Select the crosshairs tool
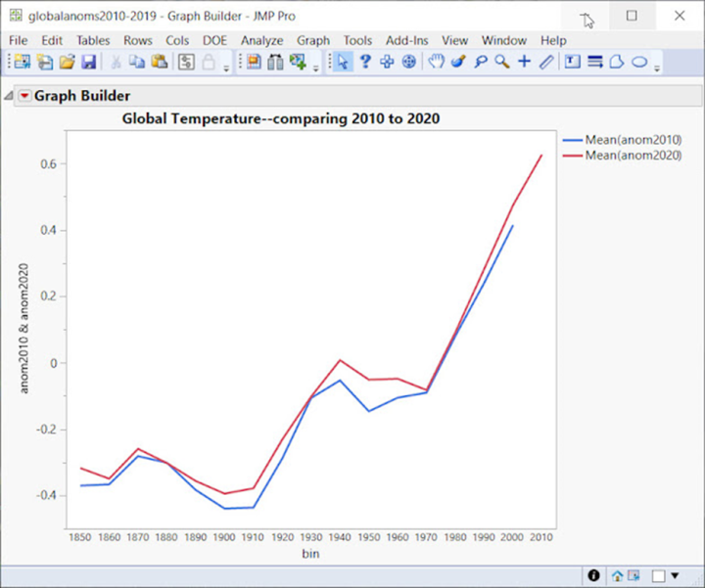Screen dimensions: 705x588 (524, 62)
